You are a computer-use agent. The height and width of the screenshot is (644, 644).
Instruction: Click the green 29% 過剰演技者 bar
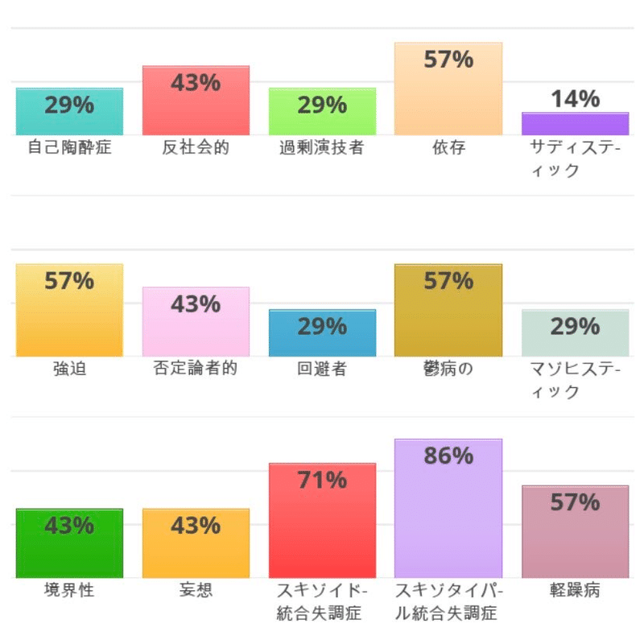coord(323,111)
